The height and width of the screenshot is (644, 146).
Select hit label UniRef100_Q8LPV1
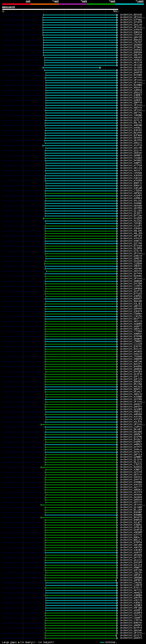131,55
